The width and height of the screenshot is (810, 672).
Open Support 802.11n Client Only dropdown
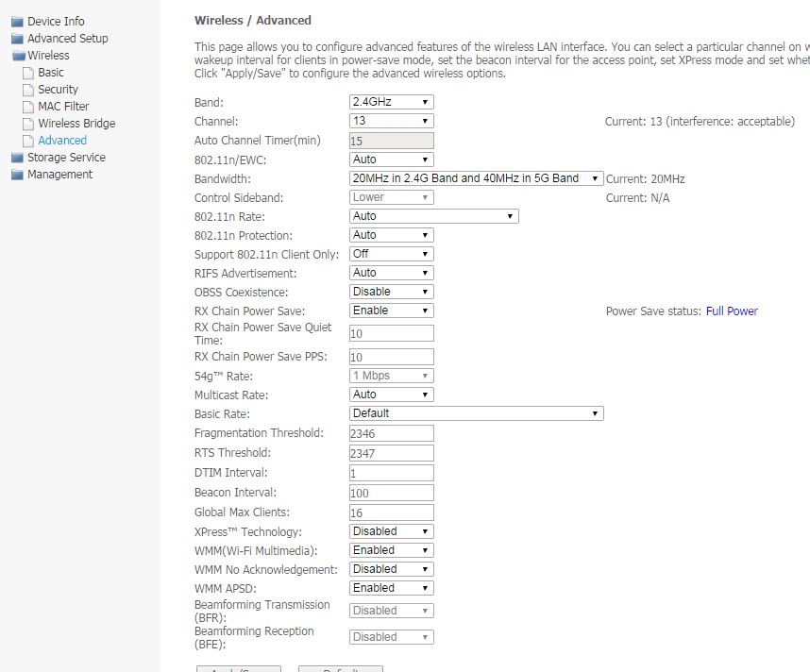click(x=392, y=254)
